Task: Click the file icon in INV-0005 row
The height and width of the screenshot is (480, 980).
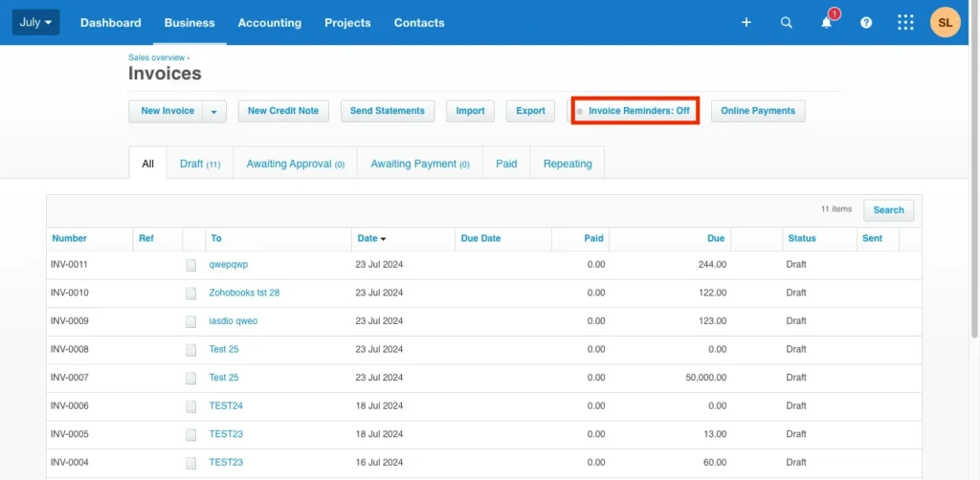Action: (x=190, y=434)
